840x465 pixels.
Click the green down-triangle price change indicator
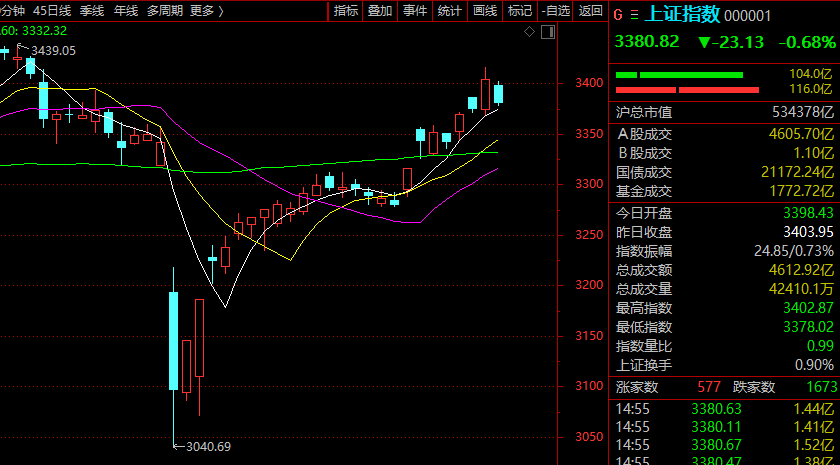click(x=704, y=42)
